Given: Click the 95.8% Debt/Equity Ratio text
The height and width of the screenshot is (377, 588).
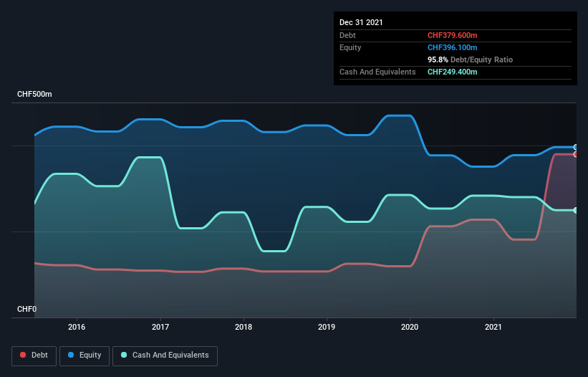Looking at the screenshot, I should coord(471,59).
